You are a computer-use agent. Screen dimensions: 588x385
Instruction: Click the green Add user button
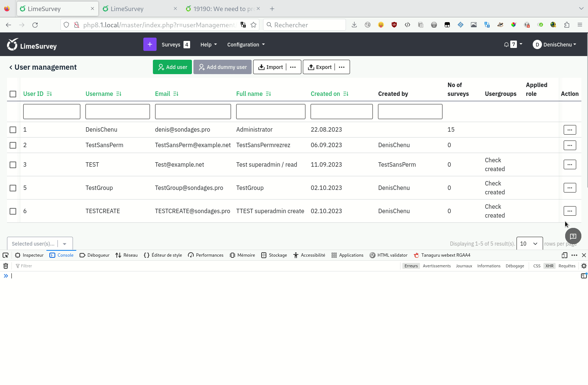click(x=172, y=67)
